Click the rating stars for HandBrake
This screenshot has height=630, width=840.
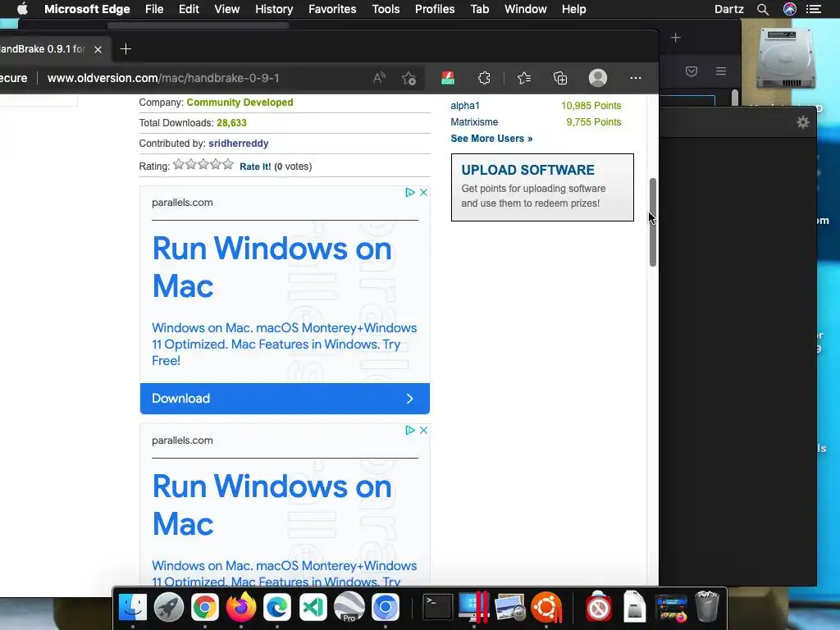[x=203, y=164]
